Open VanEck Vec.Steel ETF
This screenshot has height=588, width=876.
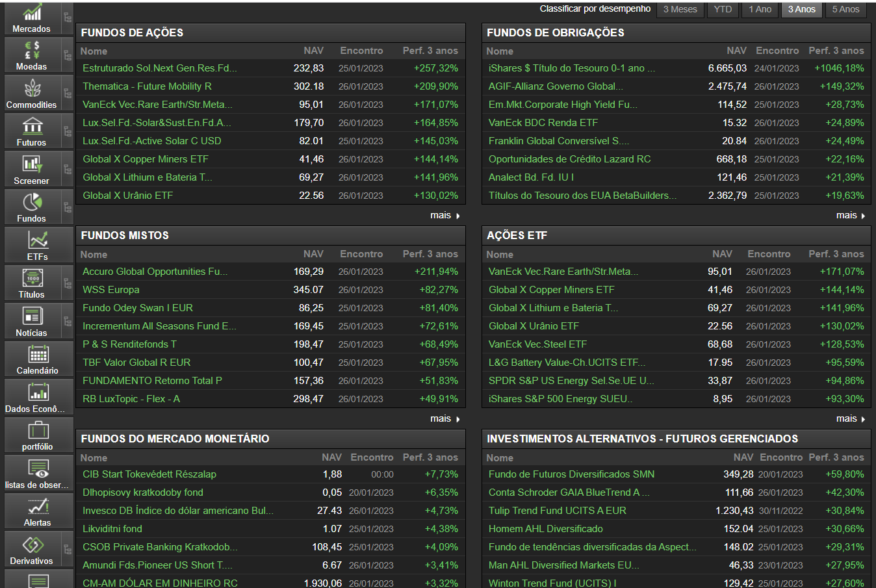point(537,344)
